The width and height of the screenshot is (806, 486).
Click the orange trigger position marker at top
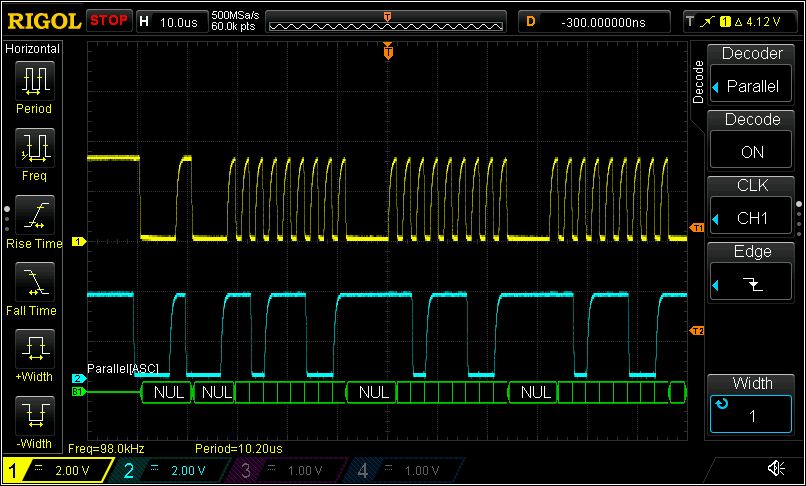click(387, 53)
